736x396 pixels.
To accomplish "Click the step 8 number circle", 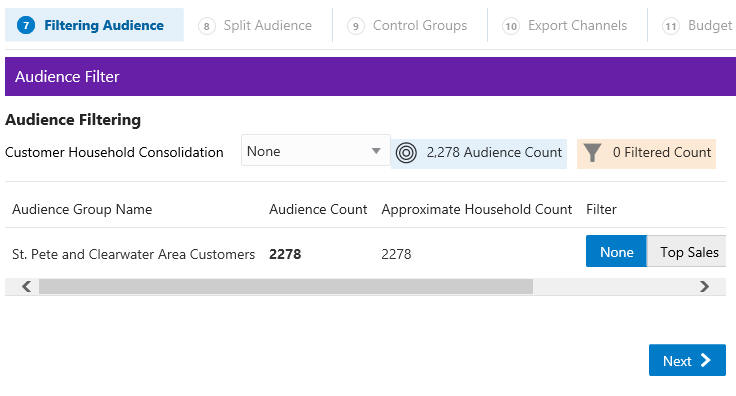I will tap(207, 26).
